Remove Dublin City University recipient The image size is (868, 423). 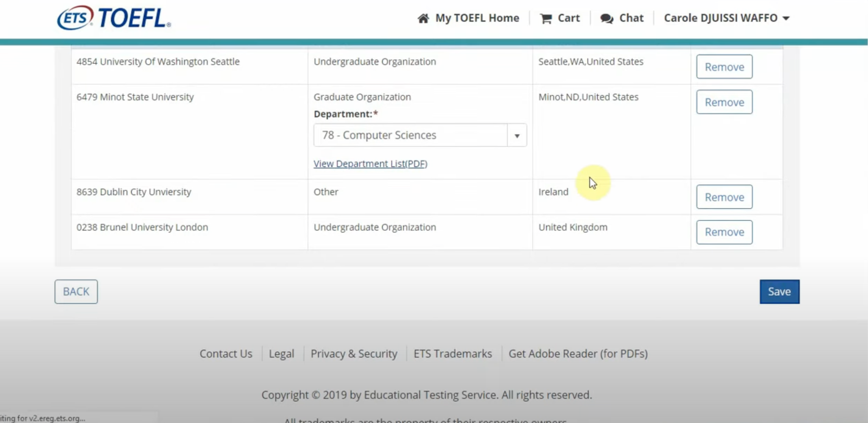(724, 197)
